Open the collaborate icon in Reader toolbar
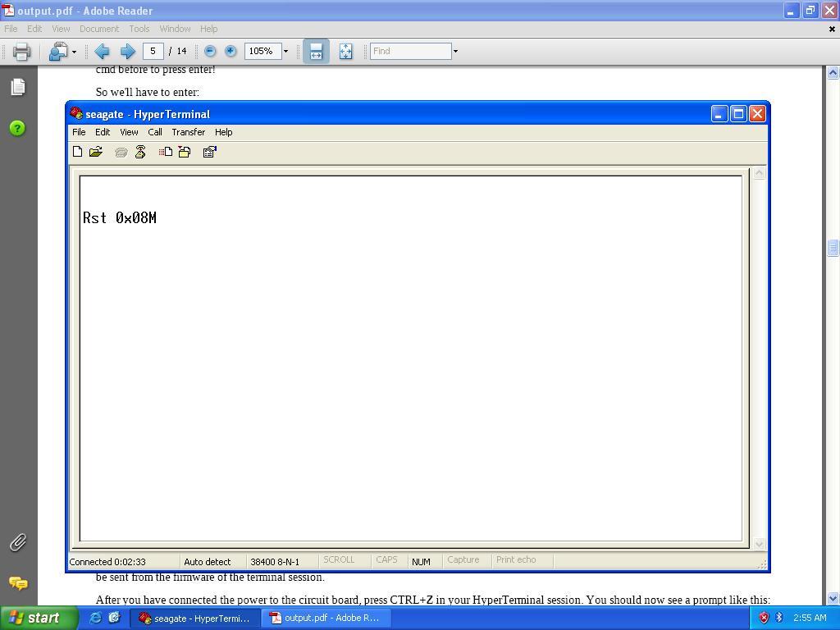Image resolution: width=840 pixels, height=630 pixels. [57, 52]
